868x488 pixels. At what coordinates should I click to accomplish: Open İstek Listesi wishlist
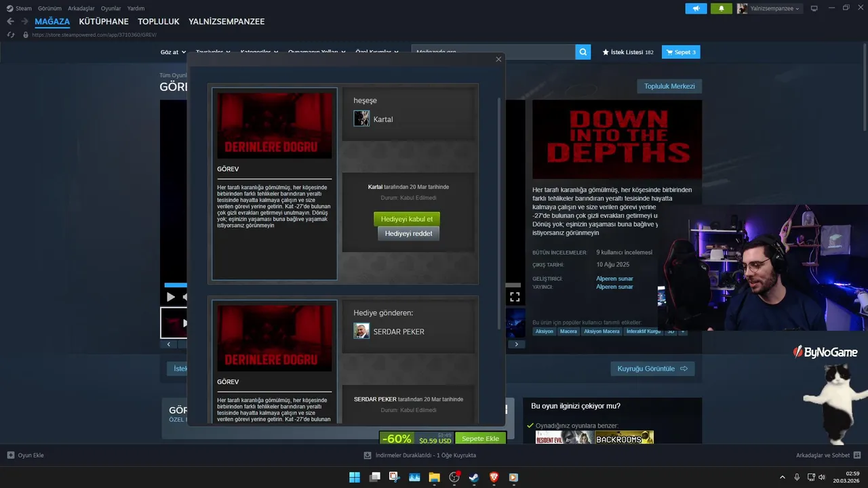pyautogui.click(x=628, y=52)
